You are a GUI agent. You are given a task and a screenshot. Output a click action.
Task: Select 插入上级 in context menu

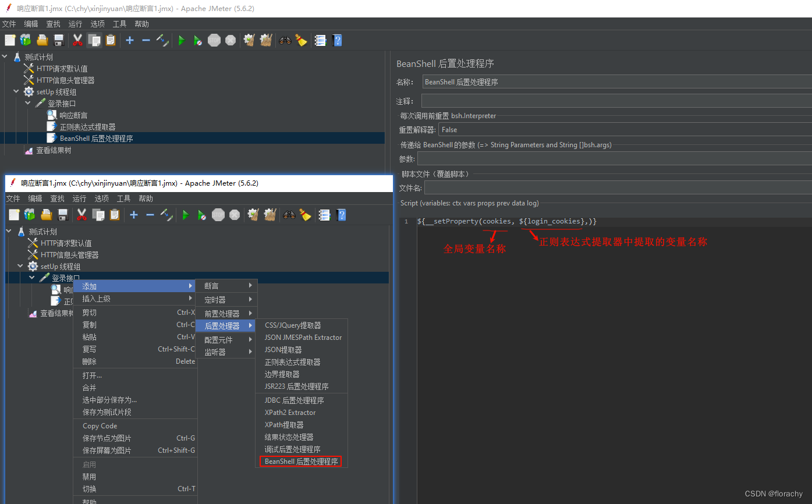[135, 299]
